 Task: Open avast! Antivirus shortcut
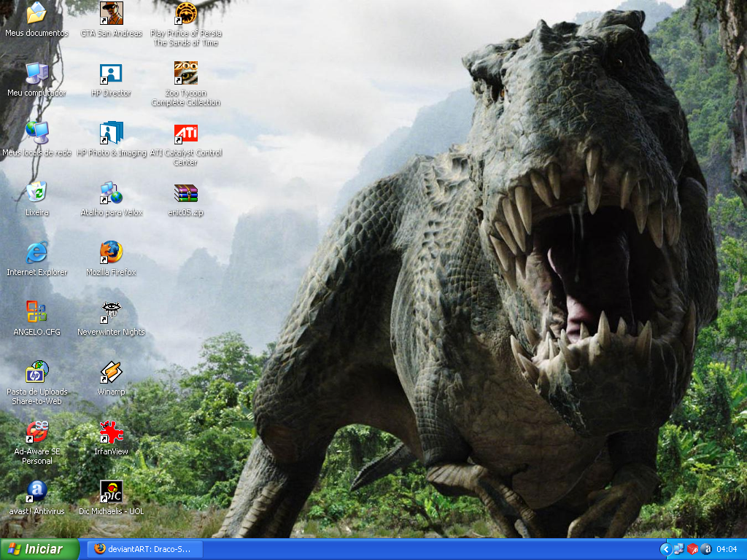click(36, 491)
